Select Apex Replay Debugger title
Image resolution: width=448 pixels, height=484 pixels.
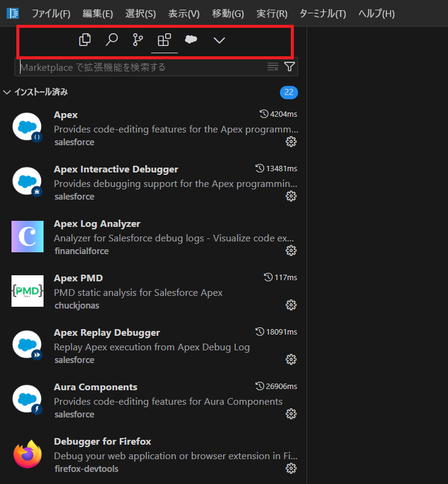click(x=107, y=332)
